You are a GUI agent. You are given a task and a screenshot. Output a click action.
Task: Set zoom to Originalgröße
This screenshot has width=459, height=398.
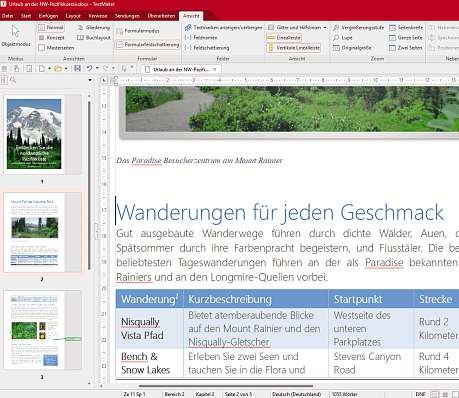[352, 48]
